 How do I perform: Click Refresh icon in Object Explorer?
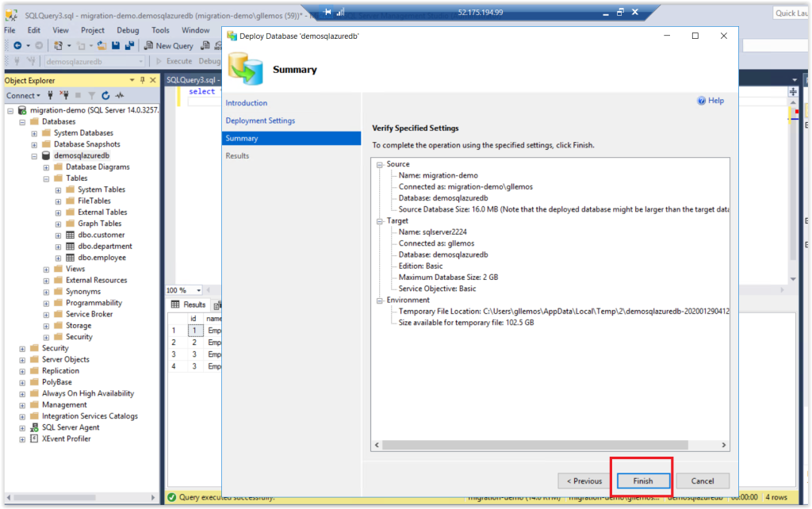click(105, 95)
